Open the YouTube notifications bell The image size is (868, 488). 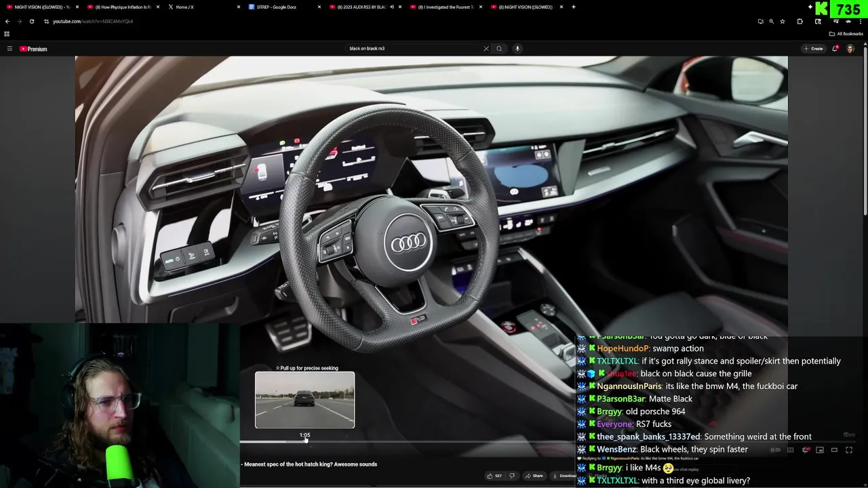coord(835,49)
